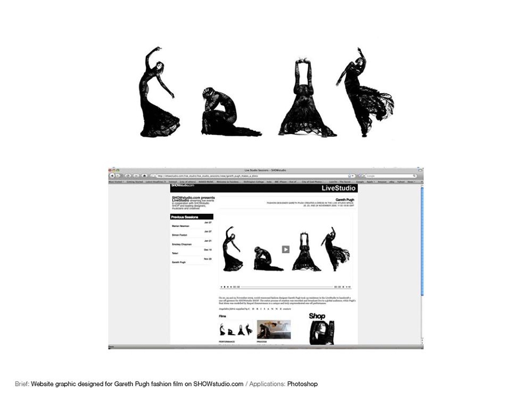
Task: Open the Performance film thumbnail
Action: coord(236,329)
